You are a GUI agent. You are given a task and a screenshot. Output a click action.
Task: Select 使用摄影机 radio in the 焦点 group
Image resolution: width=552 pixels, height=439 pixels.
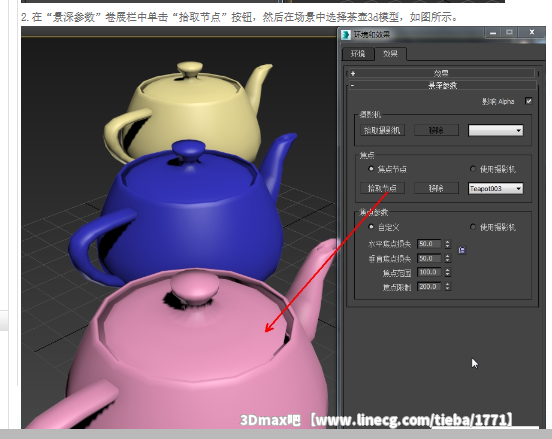click(x=473, y=169)
